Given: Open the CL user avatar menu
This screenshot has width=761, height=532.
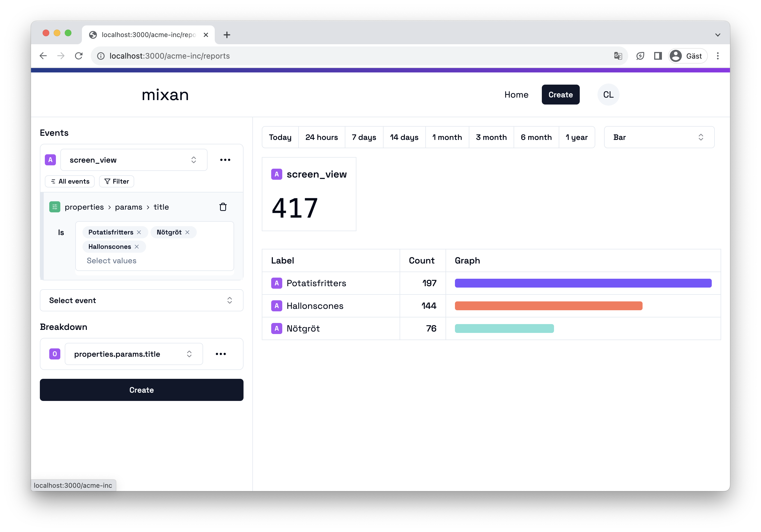Looking at the screenshot, I should (x=608, y=95).
